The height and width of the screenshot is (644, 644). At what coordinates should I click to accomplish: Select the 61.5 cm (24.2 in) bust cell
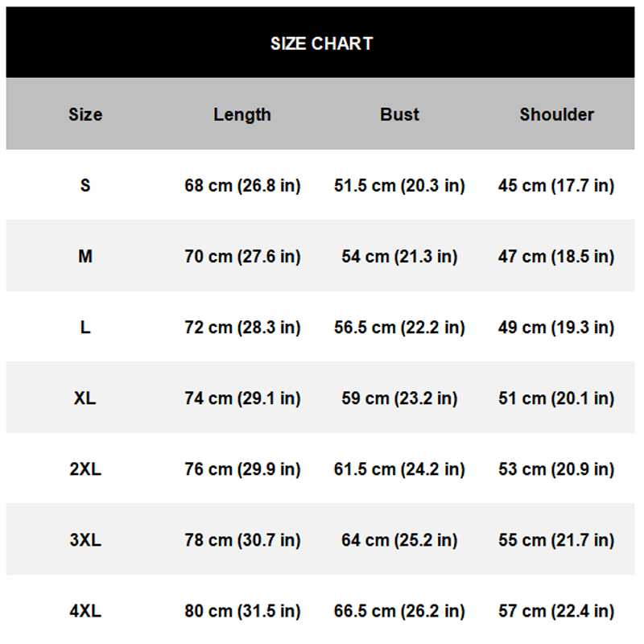[x=399, y=469]
